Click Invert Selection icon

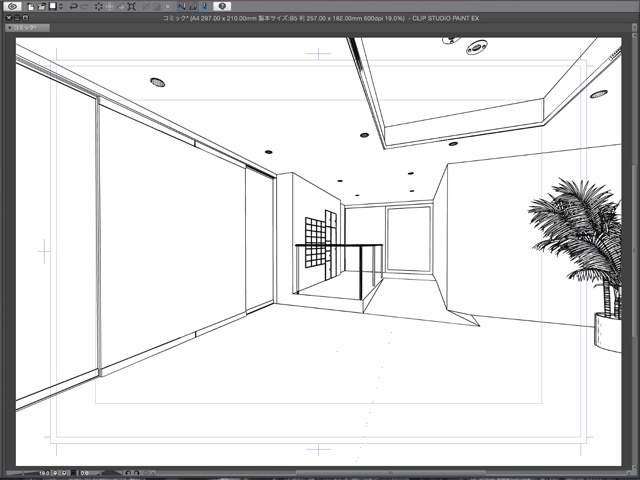pyautogui.click(x=157, y=7)
